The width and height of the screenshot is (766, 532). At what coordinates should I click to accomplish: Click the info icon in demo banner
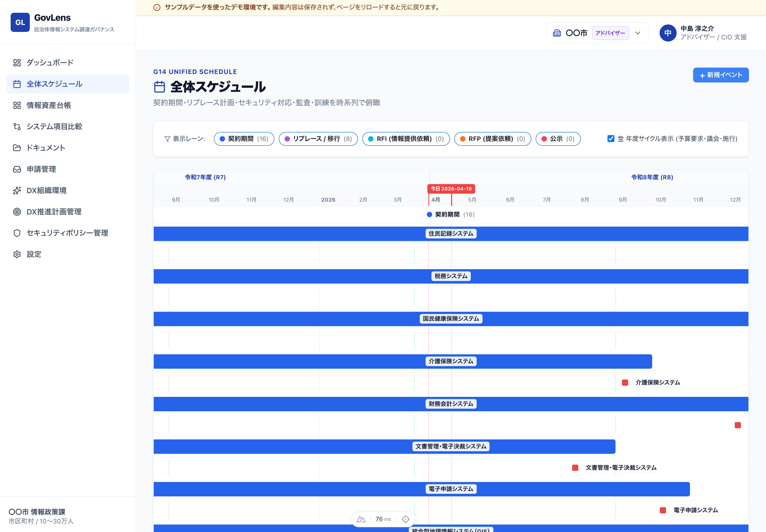pyautogui.click(x=157, y=7)
